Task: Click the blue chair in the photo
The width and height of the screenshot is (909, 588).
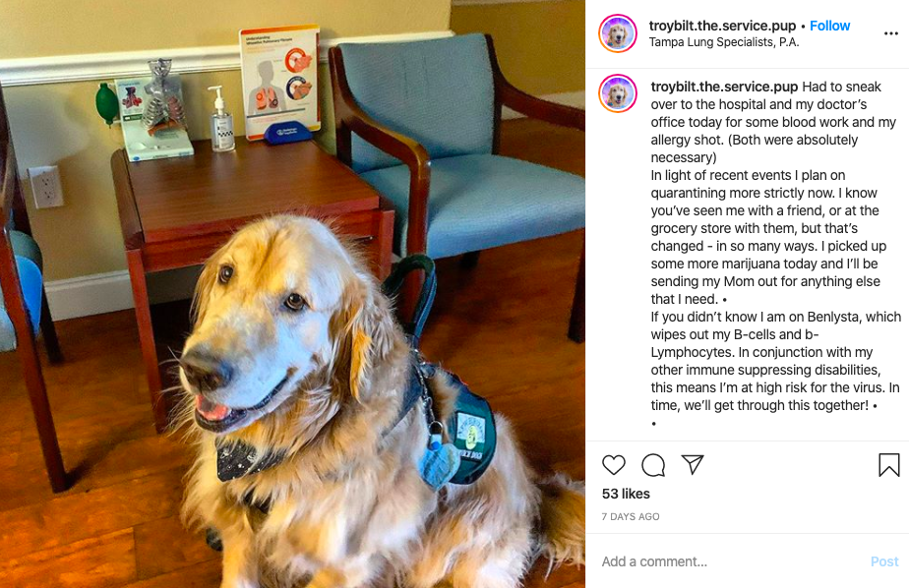Action: pos(458,150)
